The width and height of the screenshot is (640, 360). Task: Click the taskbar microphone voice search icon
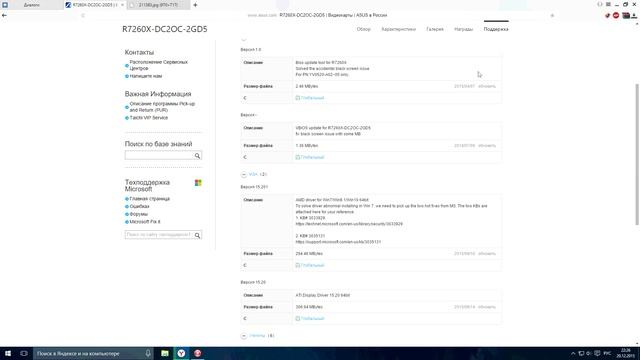point(148,353)
